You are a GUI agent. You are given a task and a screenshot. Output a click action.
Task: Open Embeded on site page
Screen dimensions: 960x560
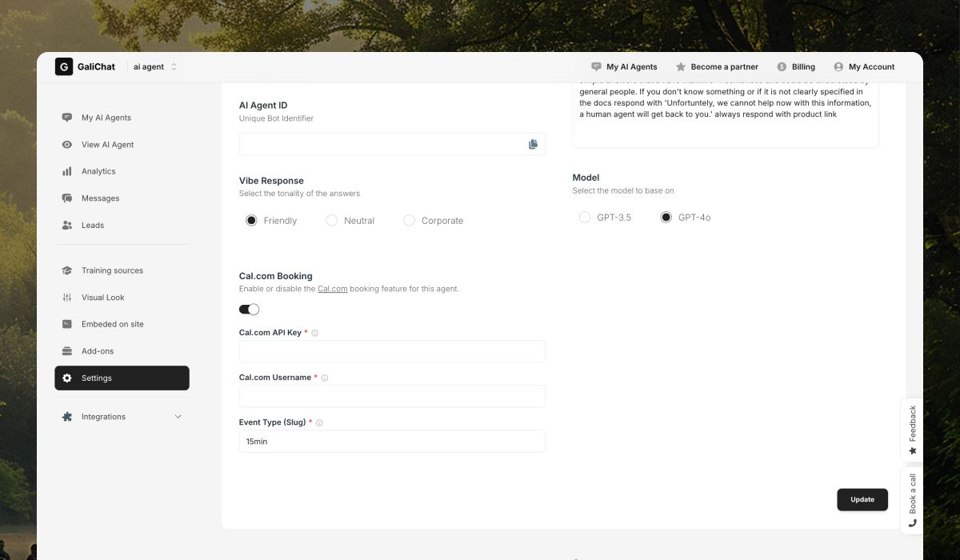click(112, 324)
